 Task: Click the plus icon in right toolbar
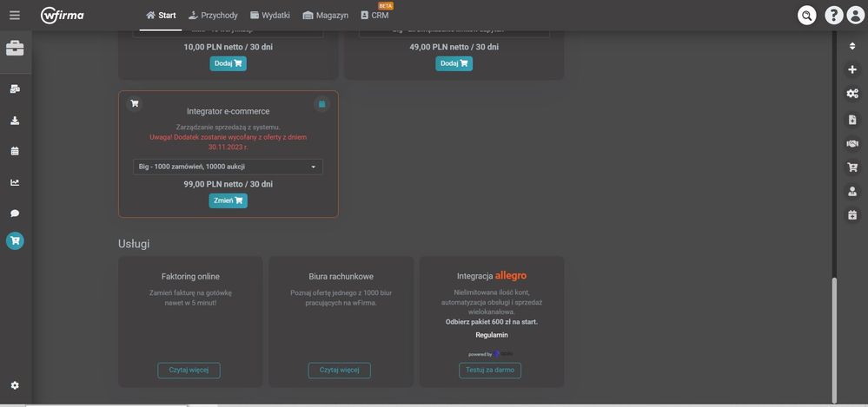tap(851, 69)
